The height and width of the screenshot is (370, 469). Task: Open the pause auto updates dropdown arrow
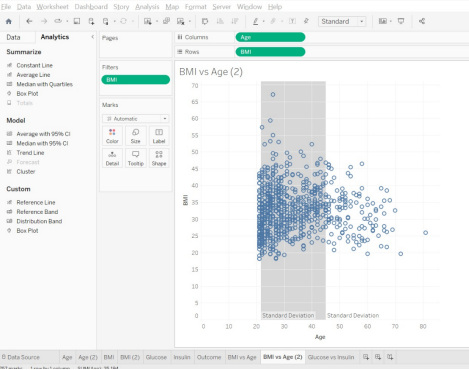coord(114,21)
